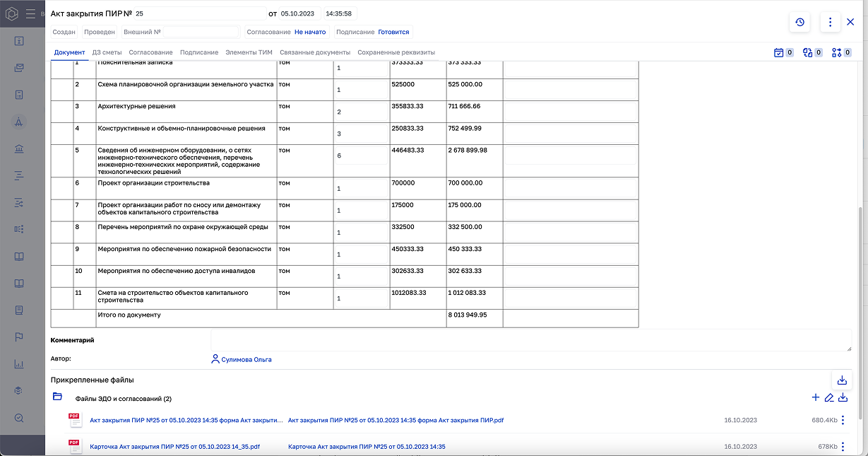The height and width of the screenshot is (456, 868).
Task: Toggle the Проведен status
Action: tap(99, 32)
